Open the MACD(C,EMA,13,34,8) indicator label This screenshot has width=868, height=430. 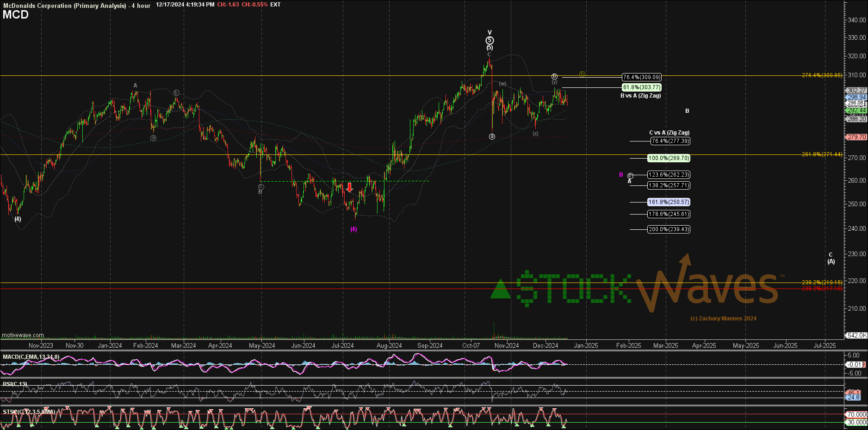(31, 357)
